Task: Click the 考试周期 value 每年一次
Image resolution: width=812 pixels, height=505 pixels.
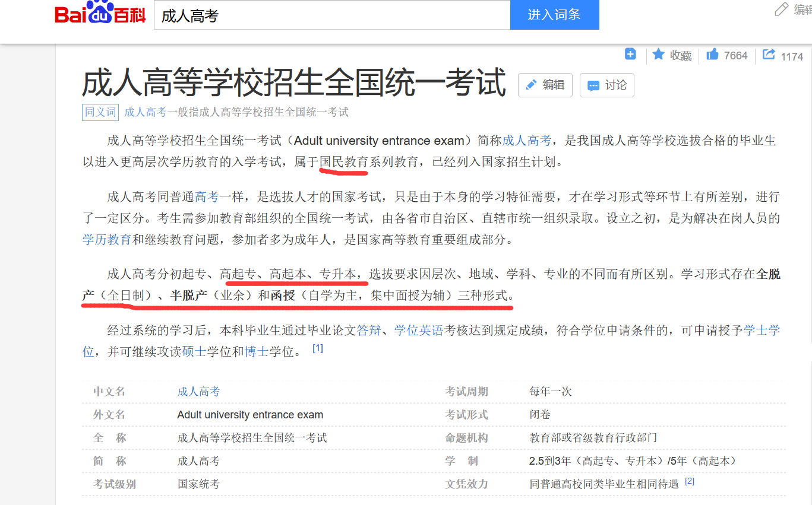Action: click(x=551, y=392)
